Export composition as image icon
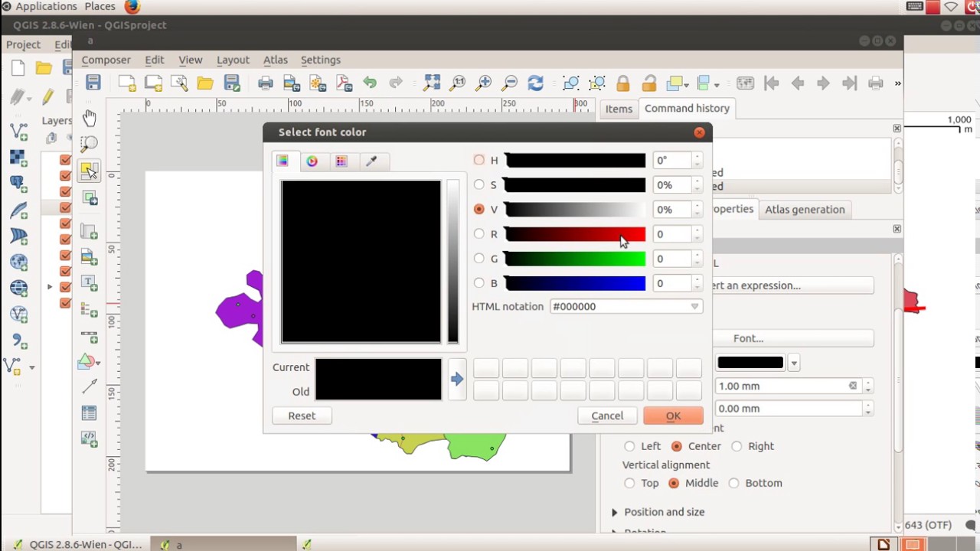 point(291,83)
